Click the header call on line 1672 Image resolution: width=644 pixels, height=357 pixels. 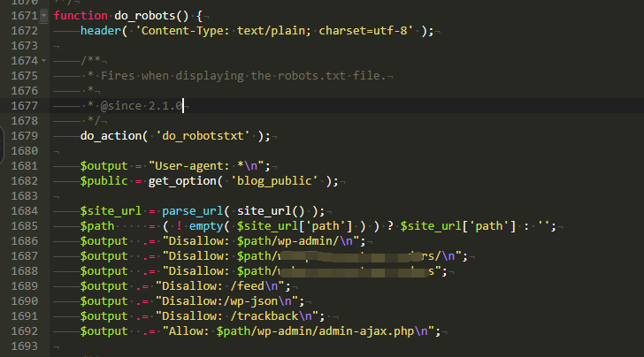click(x=101, y=31)
